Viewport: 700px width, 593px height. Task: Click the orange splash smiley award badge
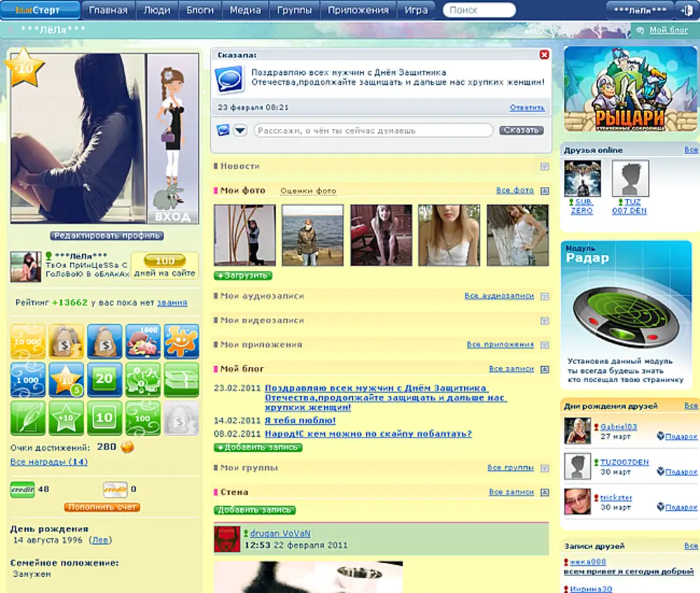[181, 341]
